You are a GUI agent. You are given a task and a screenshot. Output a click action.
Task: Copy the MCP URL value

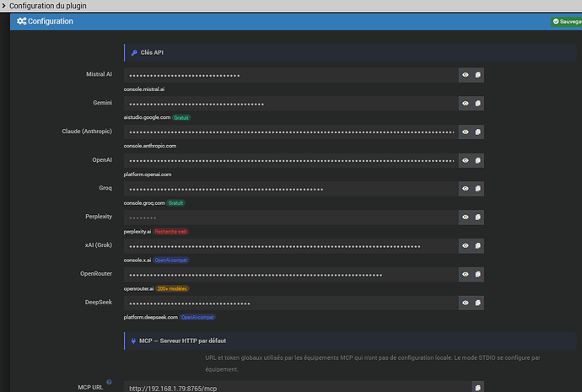(477, 387)
